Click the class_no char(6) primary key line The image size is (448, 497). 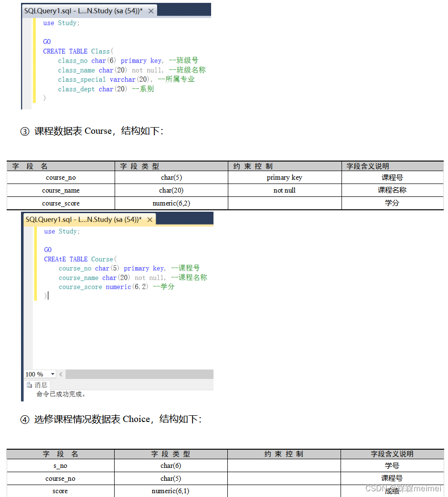pos(128,61)
